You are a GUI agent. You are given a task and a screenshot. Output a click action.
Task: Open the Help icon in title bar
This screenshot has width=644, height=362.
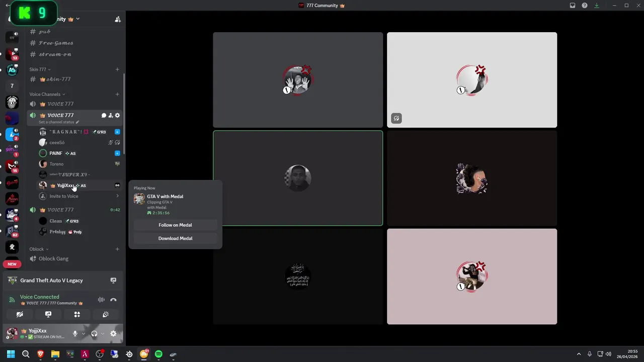pyautogui.click(x=585, y=6)
